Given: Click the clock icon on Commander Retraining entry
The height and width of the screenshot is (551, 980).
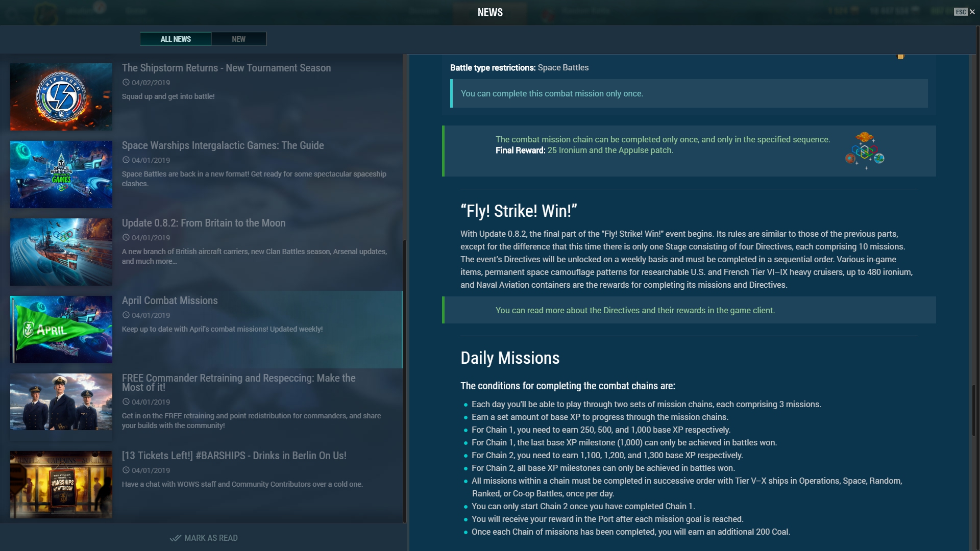Looking at the screenshot, I should (x=126, y=402).
